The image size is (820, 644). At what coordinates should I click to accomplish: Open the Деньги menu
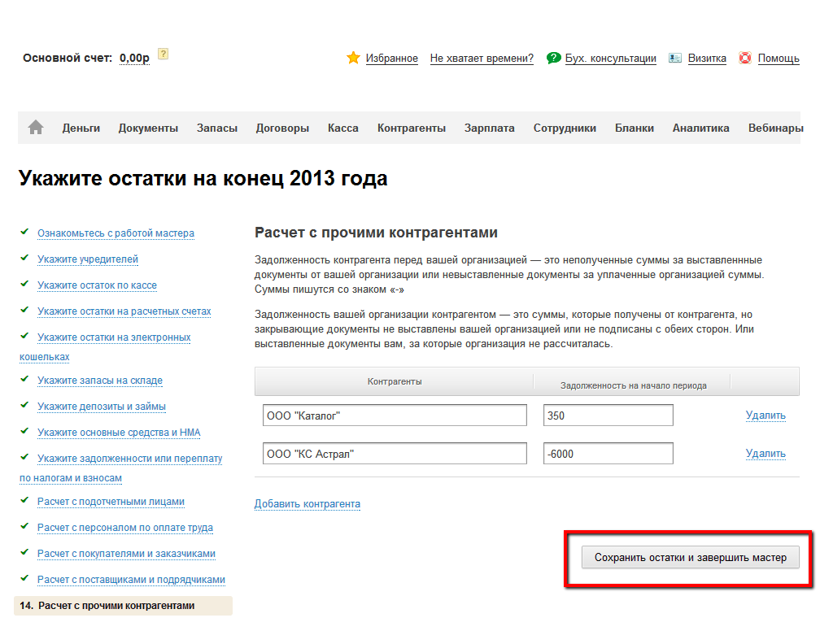(81, 128)
